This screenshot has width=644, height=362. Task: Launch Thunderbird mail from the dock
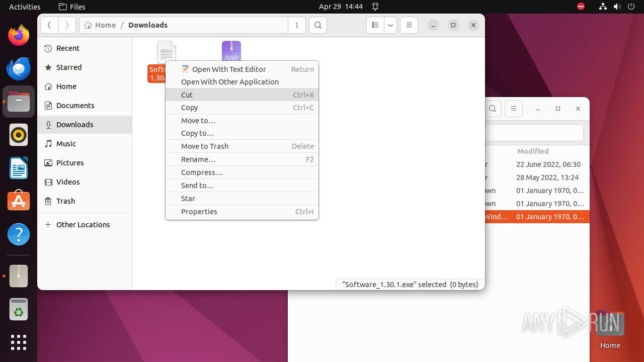pyautogui.click(x=19, y=69)
